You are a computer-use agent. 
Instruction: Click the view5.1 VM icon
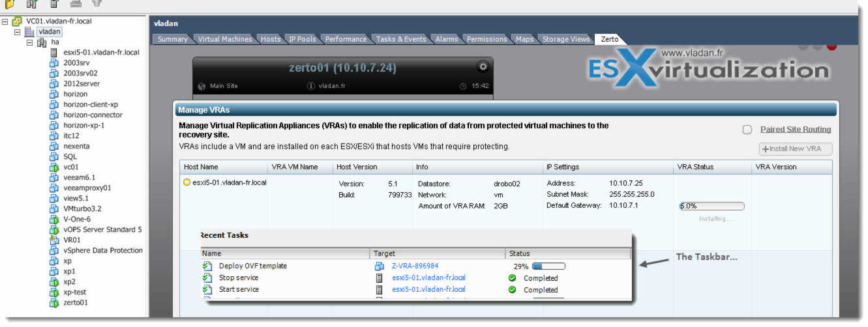54,199
